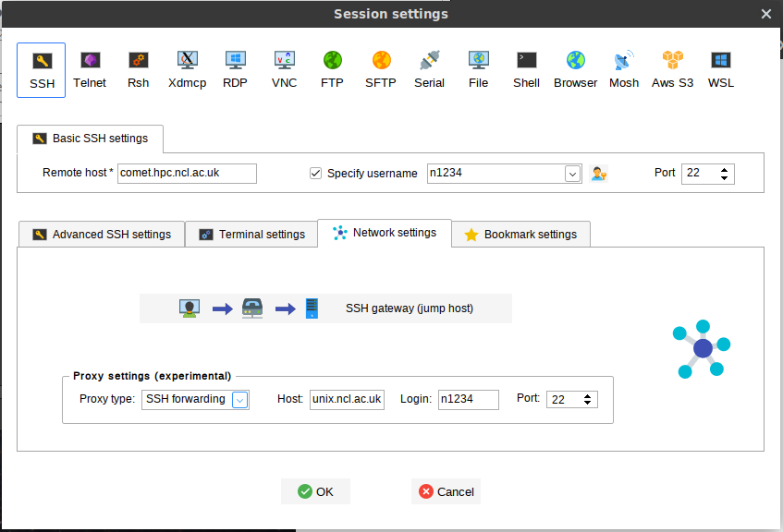Choose the Aws S3 session type
Image resolution: width=783 pixels, height=532 pixels.
(672, 69)
